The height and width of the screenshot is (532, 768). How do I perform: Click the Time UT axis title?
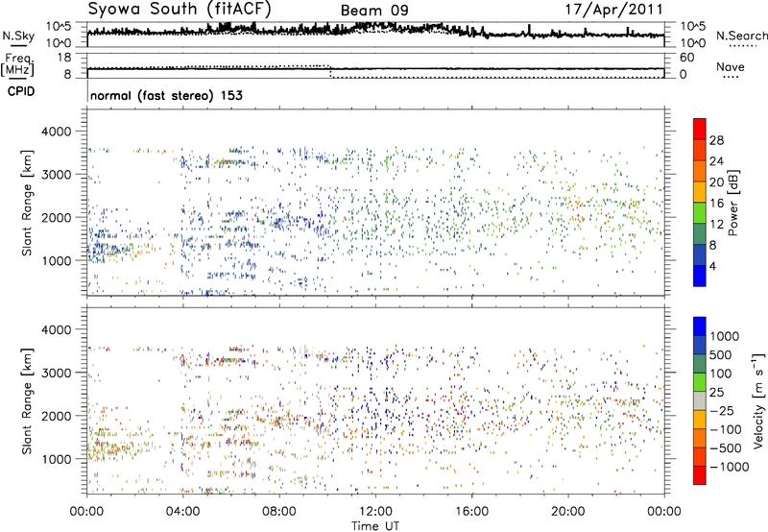pyautogui.click(x=375, y=526)
